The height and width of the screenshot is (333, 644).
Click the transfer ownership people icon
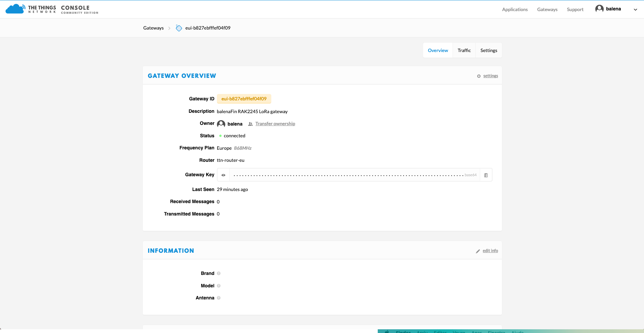tap(250, 124)
